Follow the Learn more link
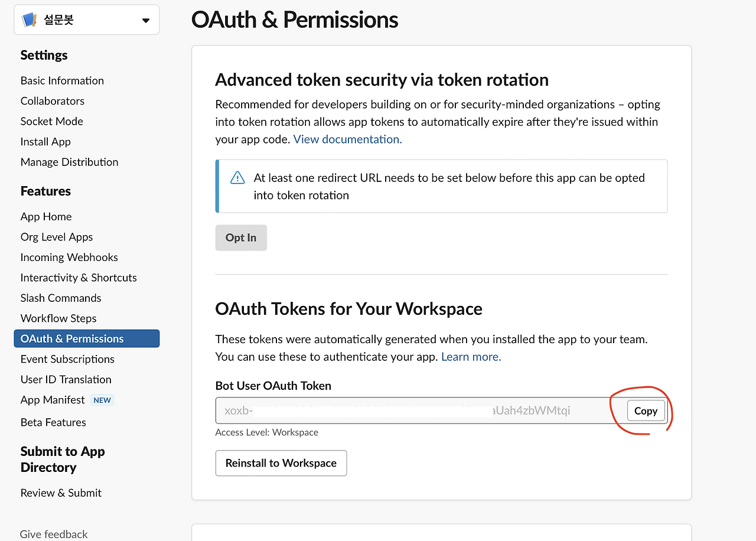Viewport: 756px width, 541px height. [x=471, y=357]
